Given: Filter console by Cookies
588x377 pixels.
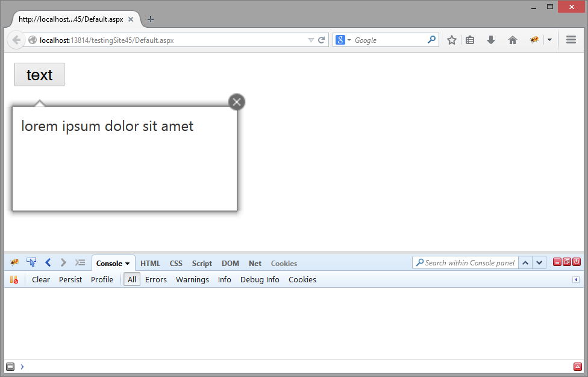Looking at the screenshot, I should tap(302, 280).
